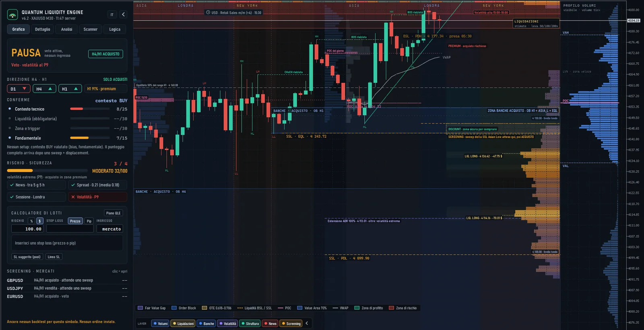Screen dimensions: 644x330
Task: Click the Quantum Liquidity Engine signal logo
Action: (12, 15)
